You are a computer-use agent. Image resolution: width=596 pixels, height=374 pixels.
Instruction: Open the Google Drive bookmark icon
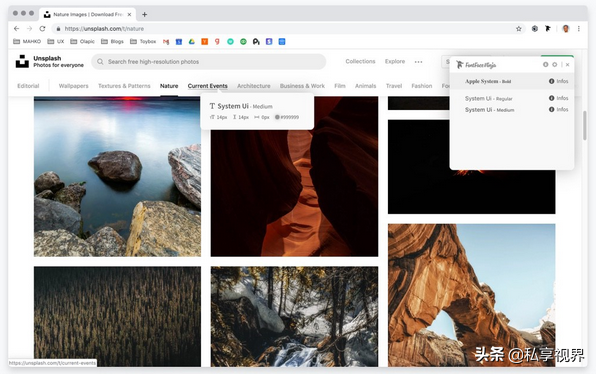click(x=192, y=41)
